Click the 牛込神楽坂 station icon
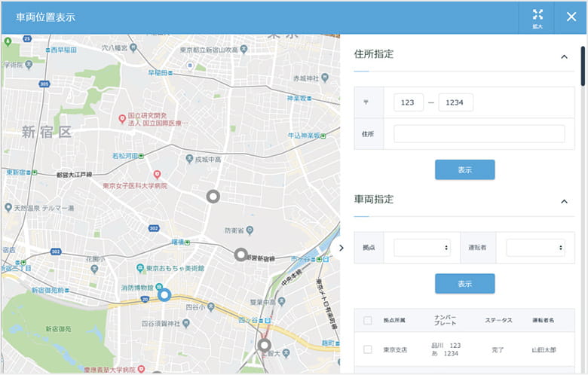This screenshot has height=375, width=588. (x=323, y=136)
